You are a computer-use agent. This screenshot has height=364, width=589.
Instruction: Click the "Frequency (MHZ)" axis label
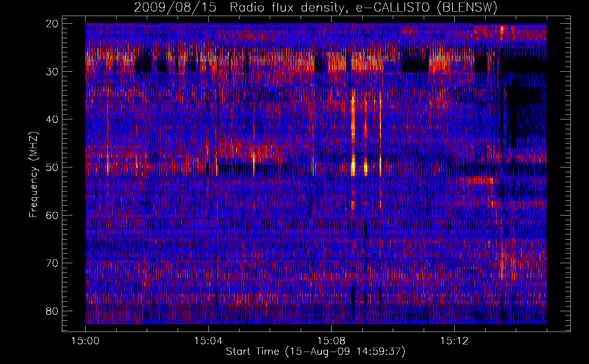33,175
